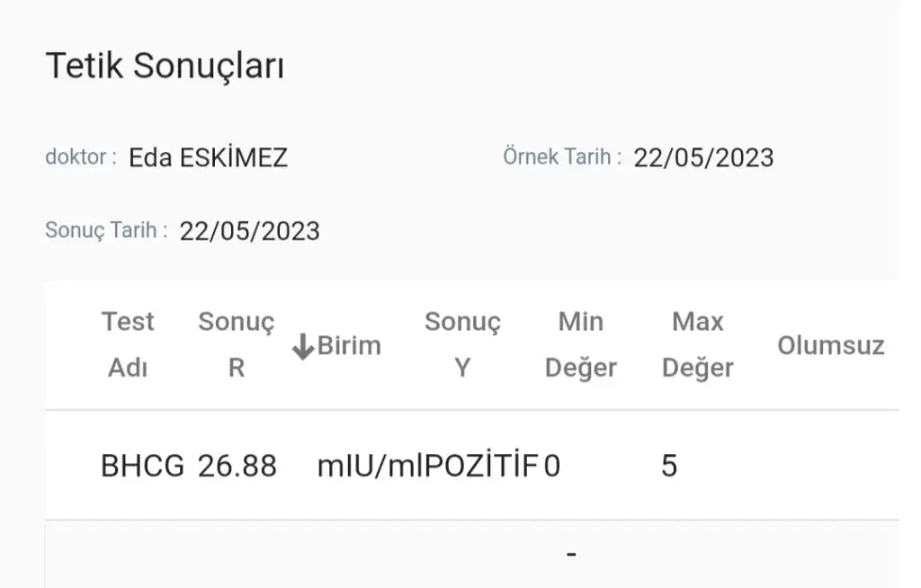Click the Sonuç Y column header
This screenshot has width=921, height=588.
[x=462, y=344]
